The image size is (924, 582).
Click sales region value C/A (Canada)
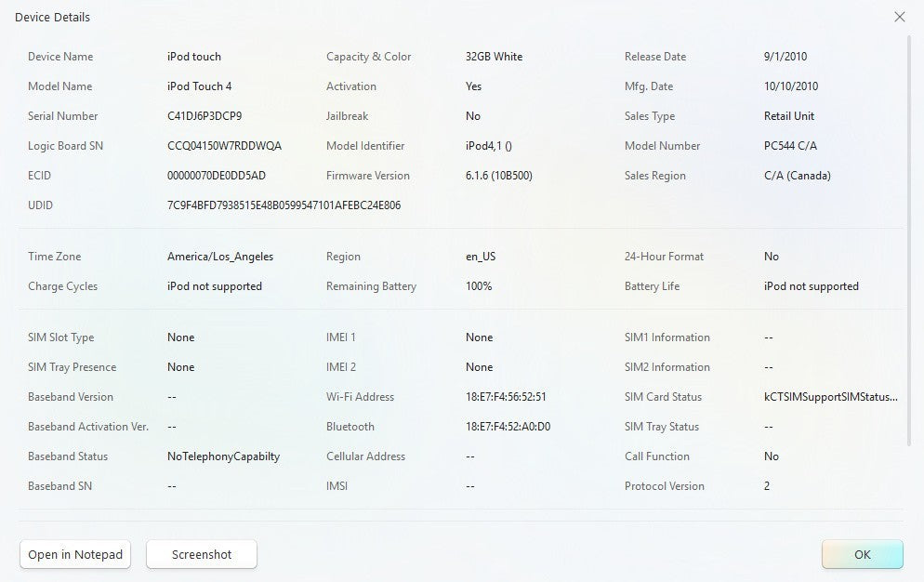798,176
